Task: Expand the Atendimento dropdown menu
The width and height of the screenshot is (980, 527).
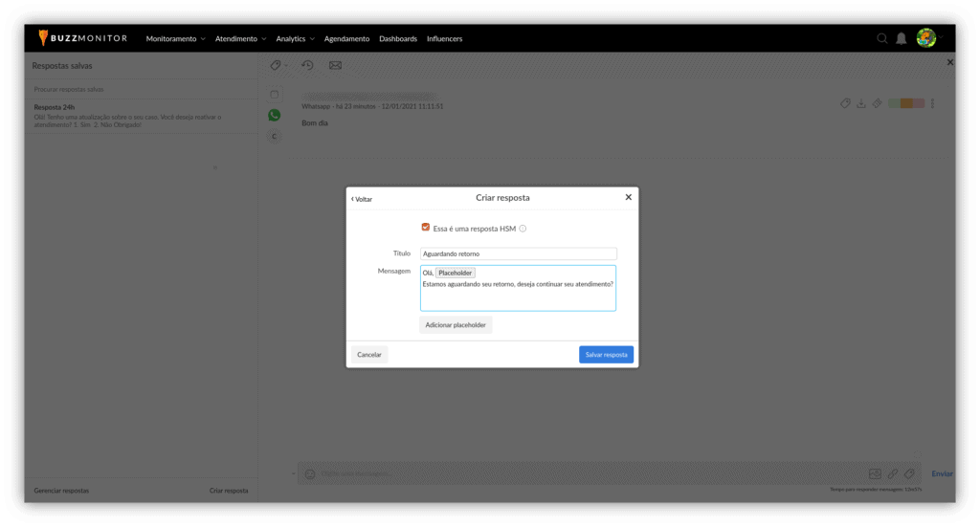Action: coord(241,39)
